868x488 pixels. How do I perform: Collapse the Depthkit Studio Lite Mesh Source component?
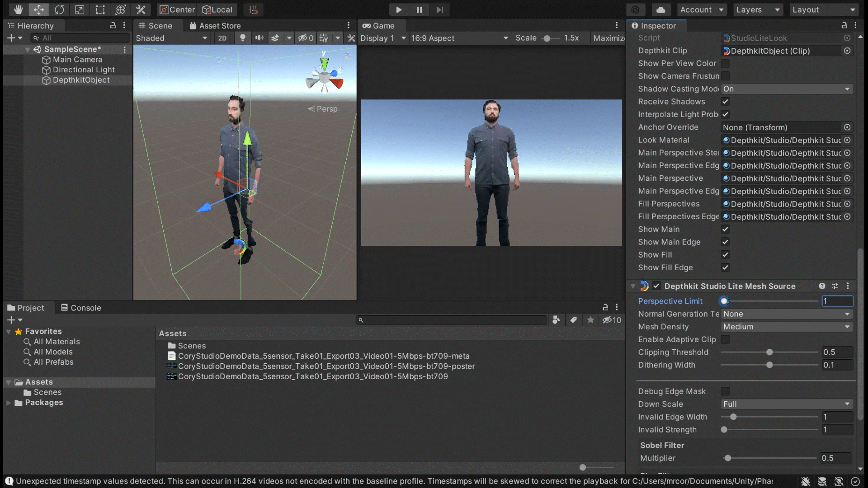633,286
